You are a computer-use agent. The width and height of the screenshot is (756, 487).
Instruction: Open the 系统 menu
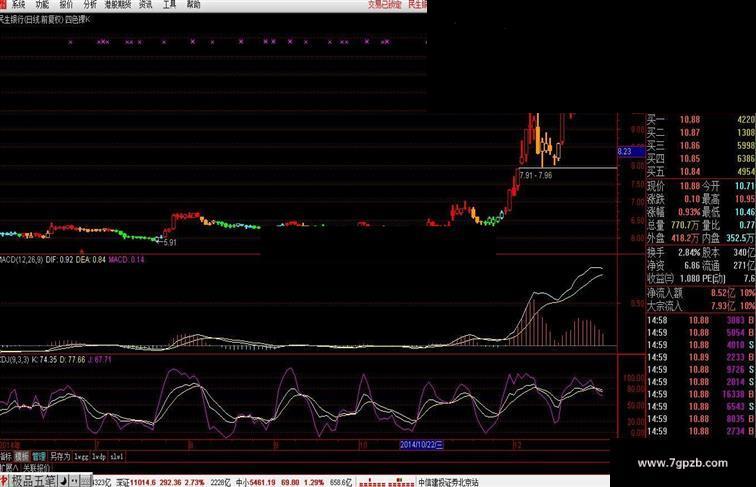click(17, 4)
